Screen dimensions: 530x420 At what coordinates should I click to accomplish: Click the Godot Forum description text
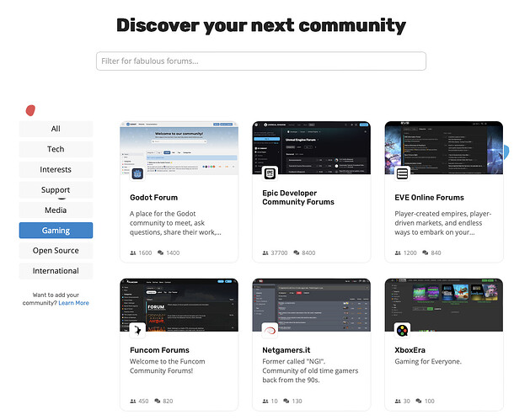click(175, 223)
